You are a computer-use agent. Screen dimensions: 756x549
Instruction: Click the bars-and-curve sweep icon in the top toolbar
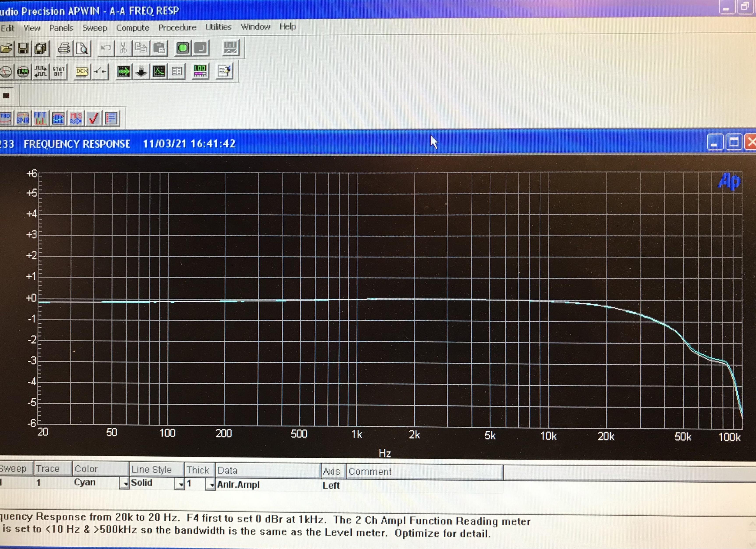pos(230,48)
